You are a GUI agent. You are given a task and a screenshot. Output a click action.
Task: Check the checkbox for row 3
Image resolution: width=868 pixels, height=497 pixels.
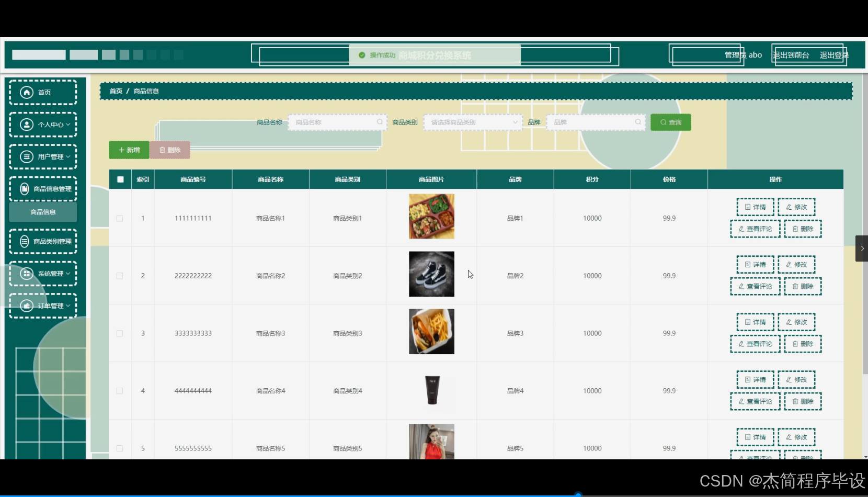(120, 333)
